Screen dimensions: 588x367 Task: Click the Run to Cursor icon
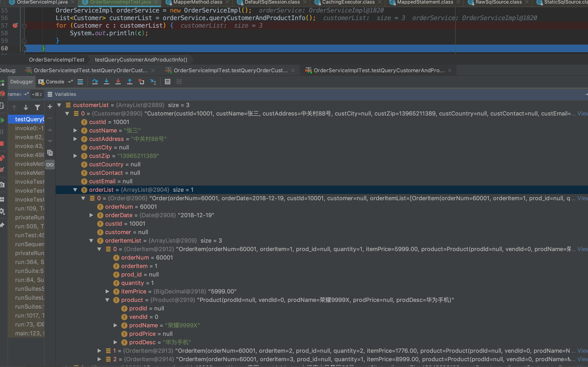pyautogui.click(x=153, y=82)
